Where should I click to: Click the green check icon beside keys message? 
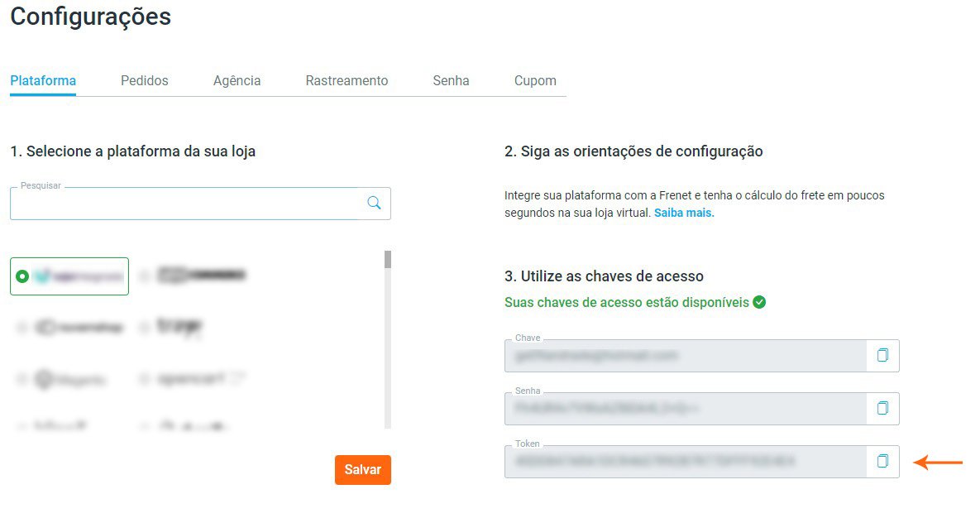tap(759, 302)
